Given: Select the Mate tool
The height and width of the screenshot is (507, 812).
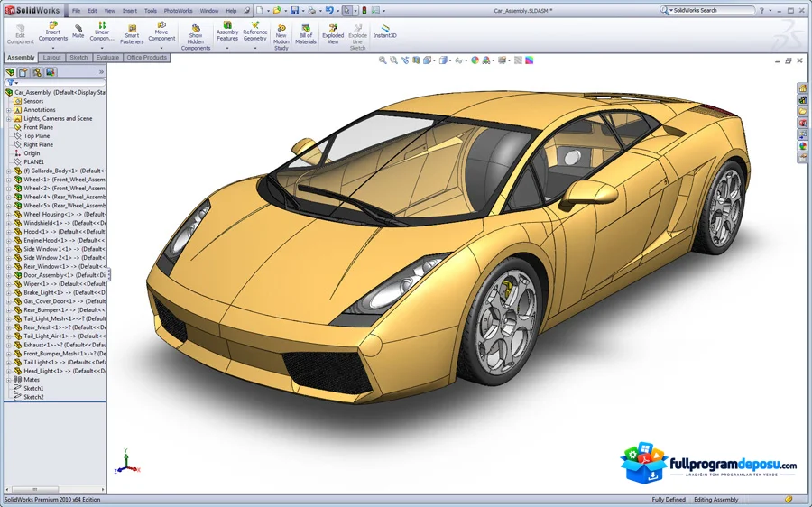Looking at the screenshot, I should [78, 31].
